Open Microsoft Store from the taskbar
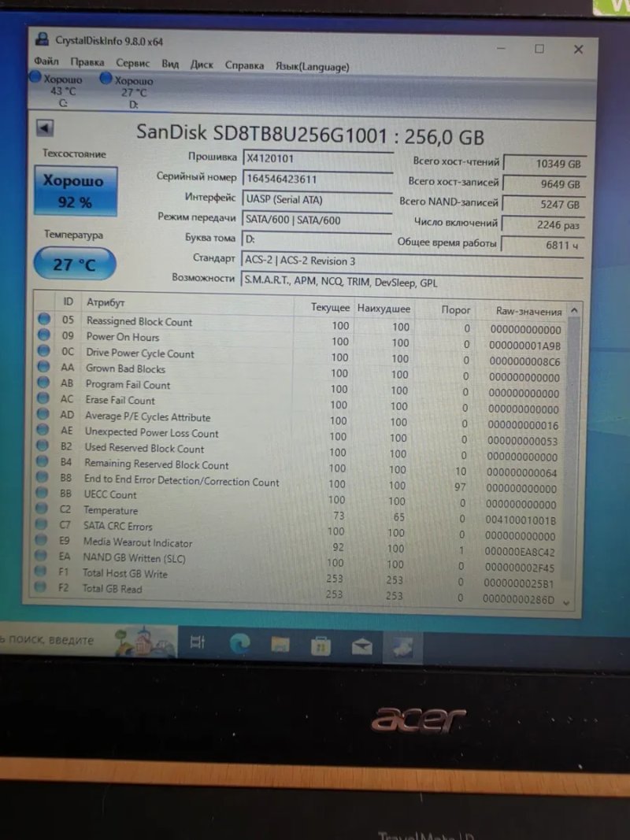Viewport: 630px width, 840px height. (321, 646)
